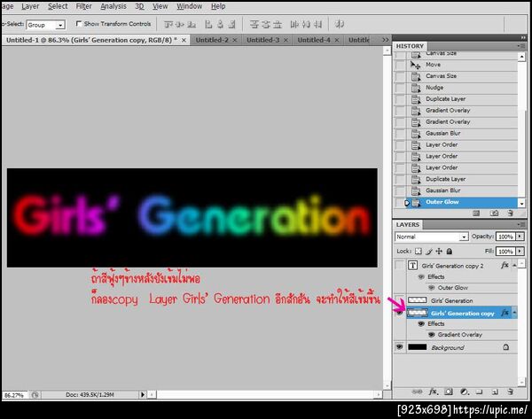Screen dimensions: 532x419
Task: Select the Move history state
Action: 461,65
